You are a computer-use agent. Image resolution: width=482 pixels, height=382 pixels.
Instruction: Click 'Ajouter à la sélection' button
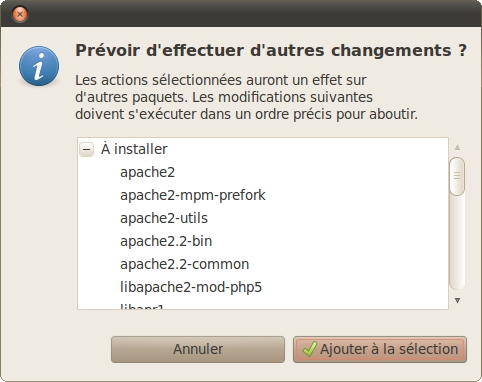point(380,349)
